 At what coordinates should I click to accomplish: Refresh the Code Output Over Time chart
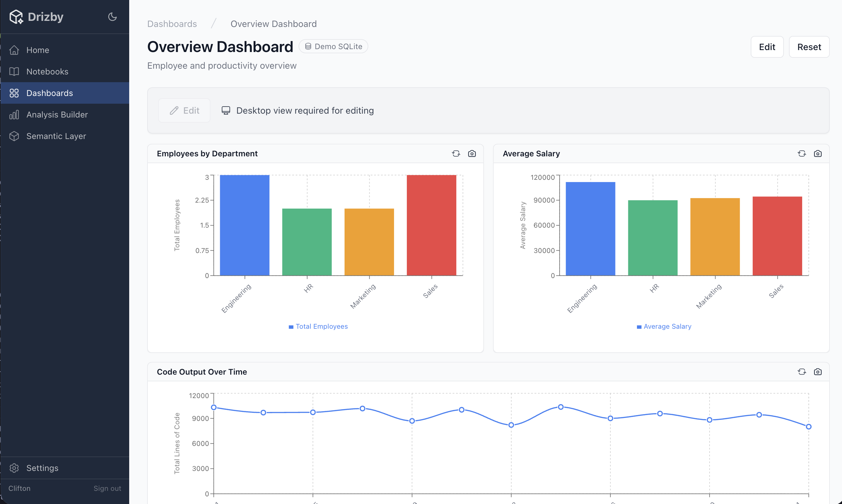(802, 371)
